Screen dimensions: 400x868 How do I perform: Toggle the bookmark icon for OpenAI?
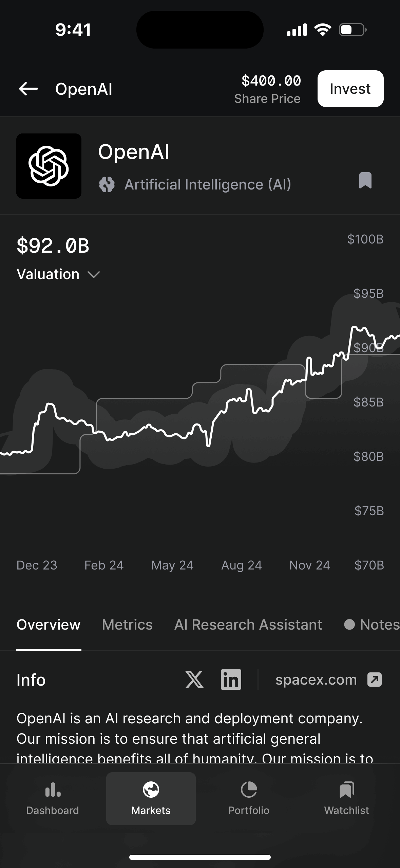coord(365,180)
